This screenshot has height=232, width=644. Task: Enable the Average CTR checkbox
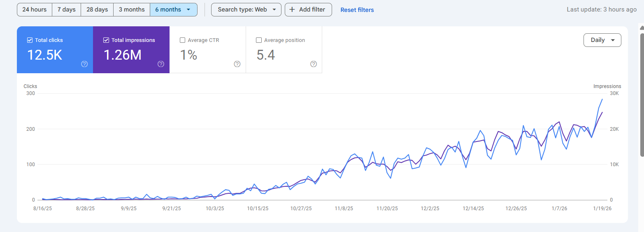pyautogui.click(x=183, y=40)
